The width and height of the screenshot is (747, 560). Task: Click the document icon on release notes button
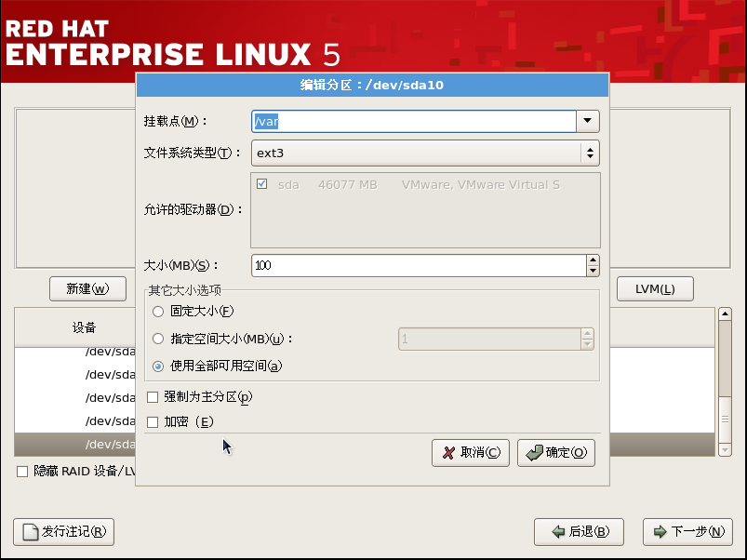point(31,531)
